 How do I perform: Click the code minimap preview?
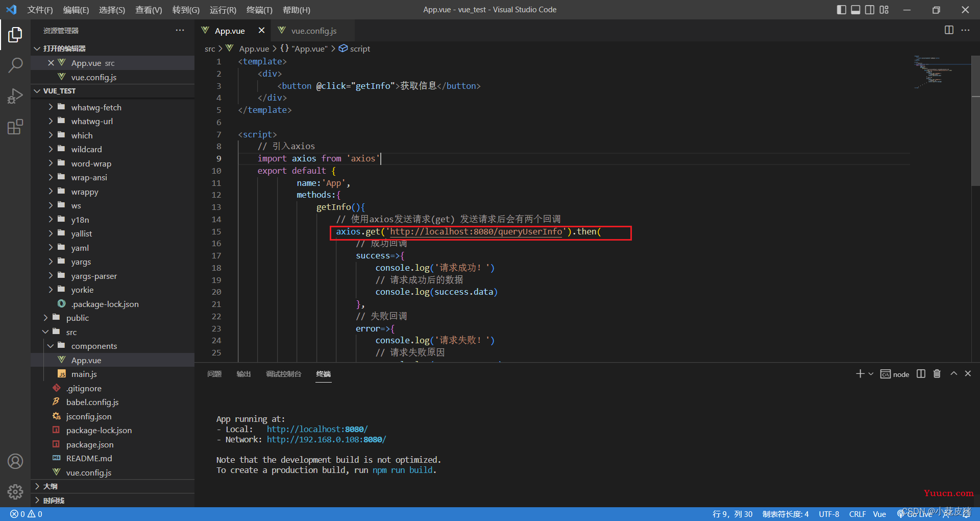[942, 72]
